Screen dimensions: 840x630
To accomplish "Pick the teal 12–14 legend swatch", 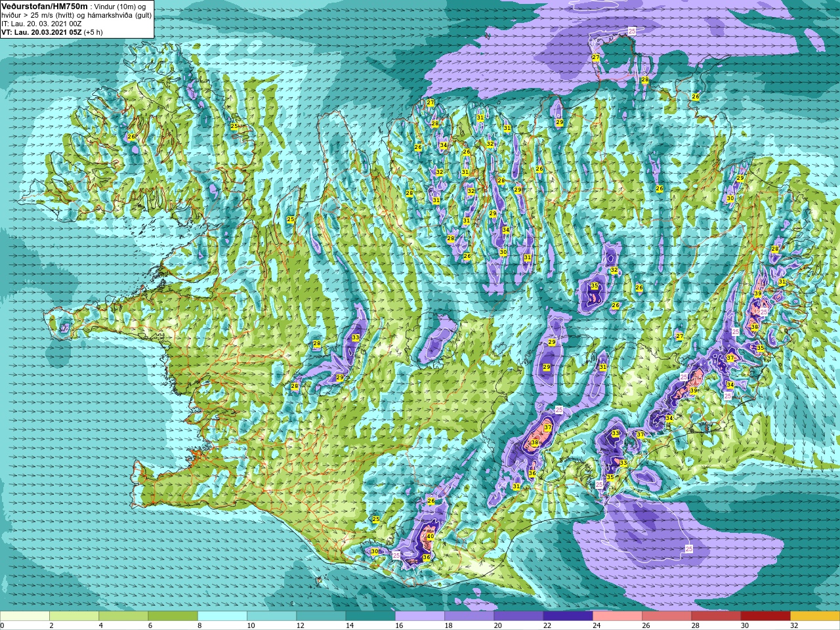I will coord(321,616).
